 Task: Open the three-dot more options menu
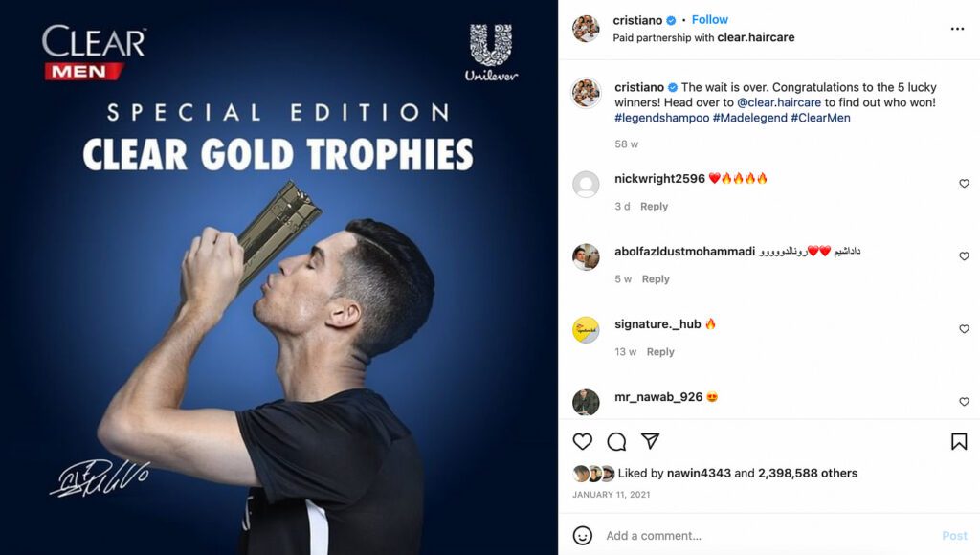pyautogui.click(x=957, y=29)
